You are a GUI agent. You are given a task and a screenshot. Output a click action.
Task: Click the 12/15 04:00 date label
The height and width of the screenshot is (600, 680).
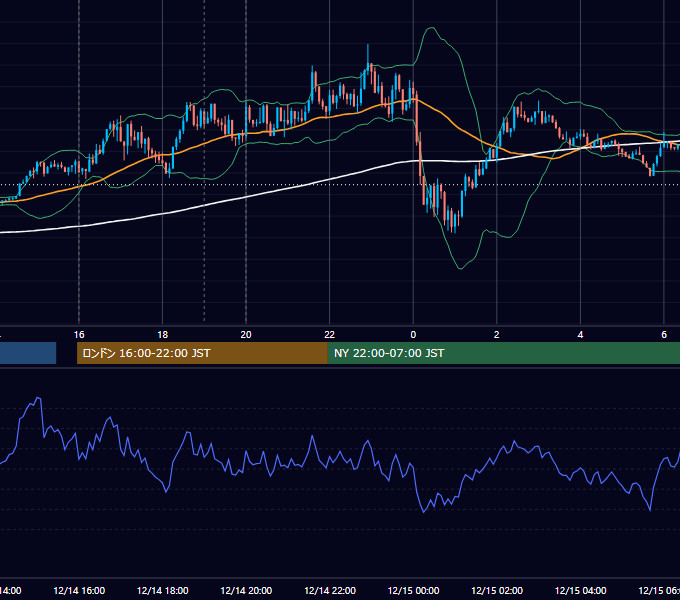tap(580, 590)
